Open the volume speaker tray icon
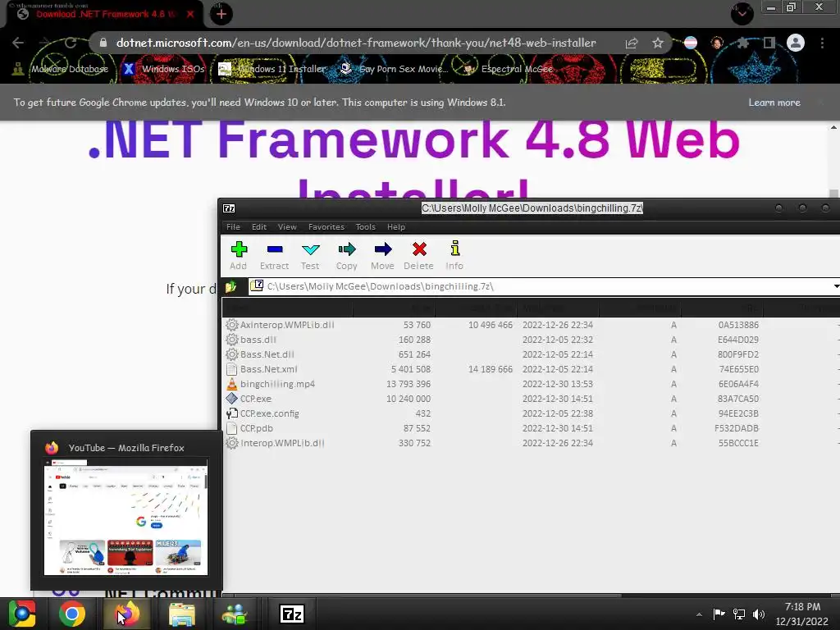The image size is (840, 630). tap(759, 614)
